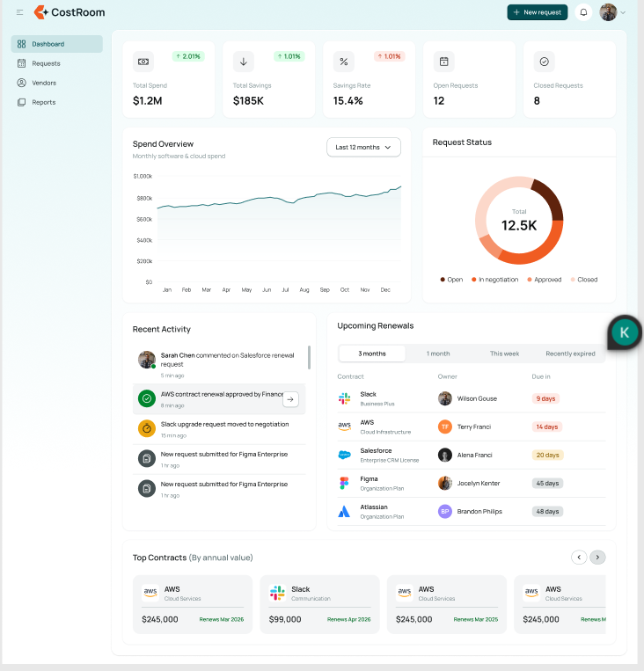This screenshot has width=644, height=671.
Task: Click the Total Spend money icon
Action: pos(143,62)
